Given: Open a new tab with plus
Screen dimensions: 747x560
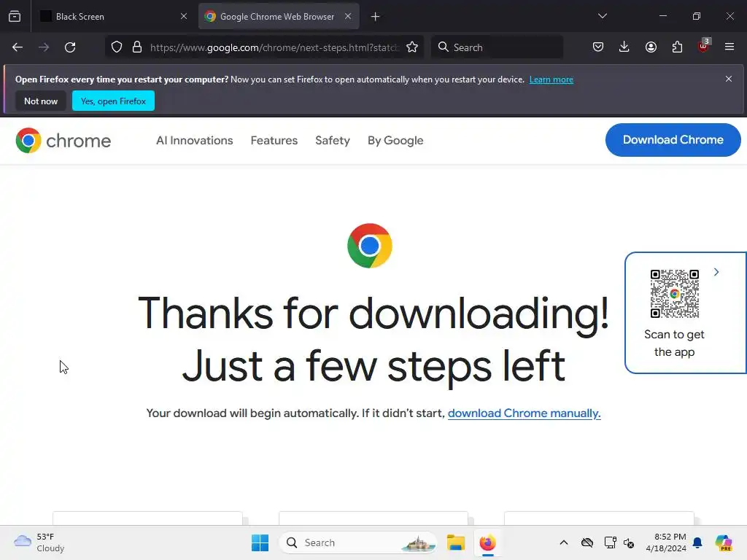Looking at the screenshot, I should [376, 17].
